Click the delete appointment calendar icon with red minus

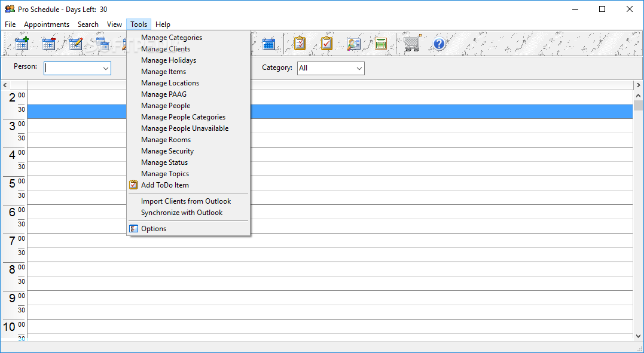point(48,44)
